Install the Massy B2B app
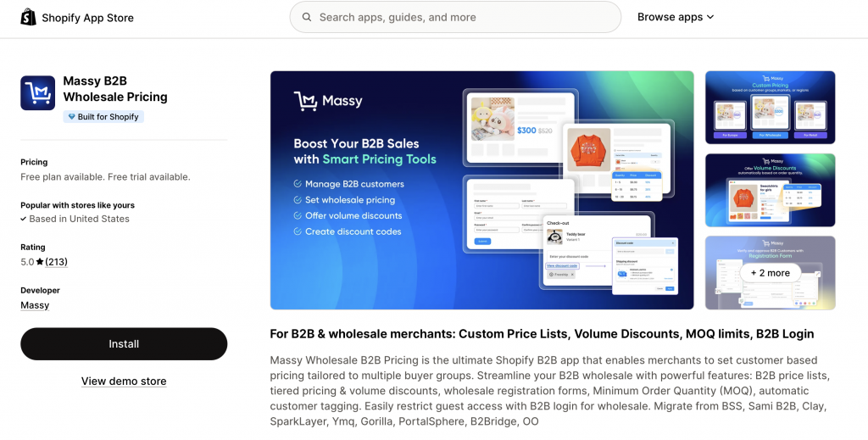The height and width of the screenshot is (440, 868). tap(124, 343)
